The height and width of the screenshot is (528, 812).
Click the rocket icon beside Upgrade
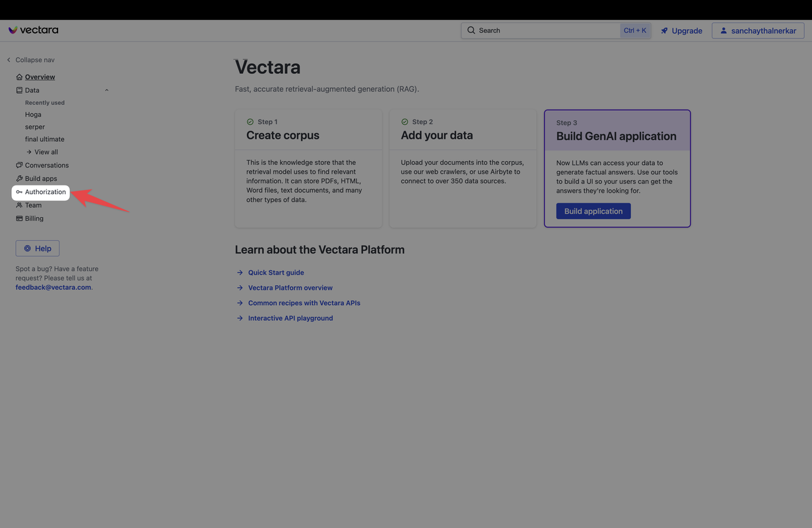665,30
